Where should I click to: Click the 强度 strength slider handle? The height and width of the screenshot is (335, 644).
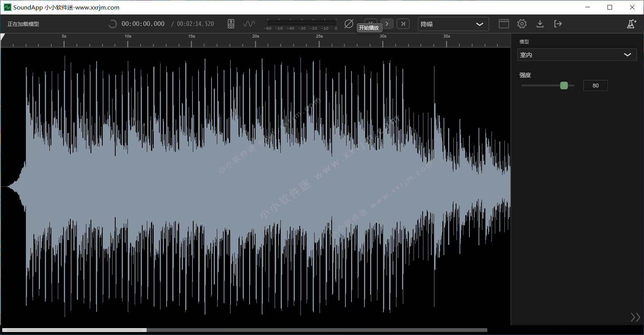(x=564, y=86)
